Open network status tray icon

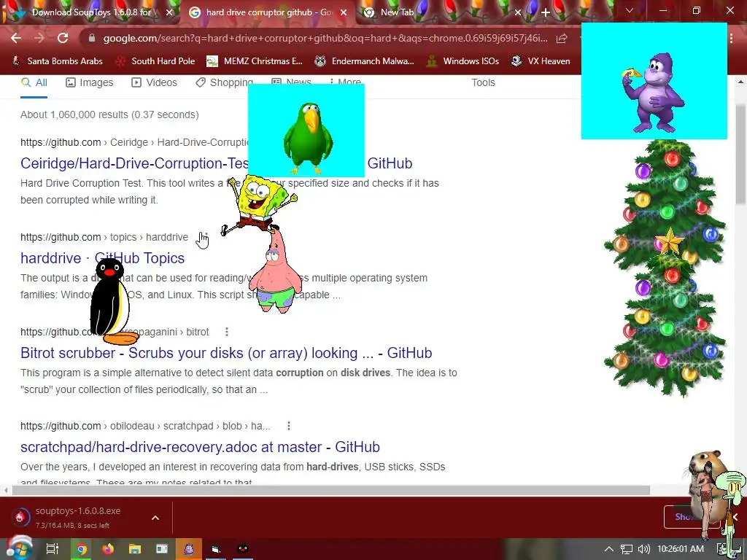coord(627,549)
